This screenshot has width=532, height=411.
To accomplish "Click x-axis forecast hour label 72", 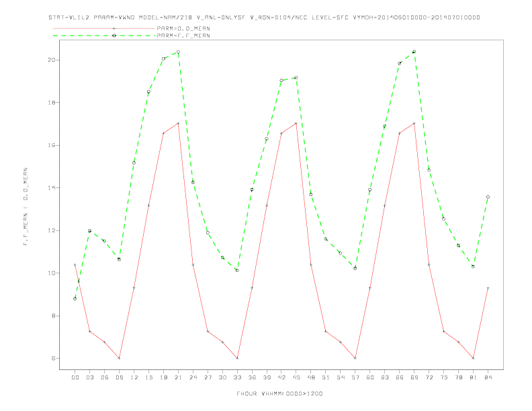I will [x=429, y=377].
